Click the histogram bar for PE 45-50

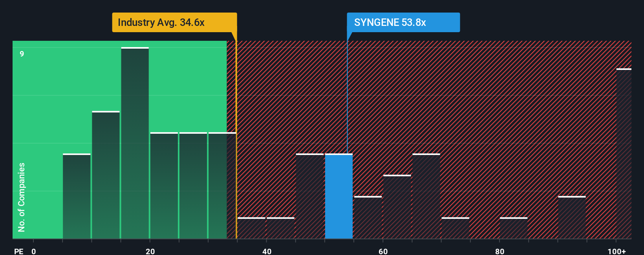click(x=310, y=196)
